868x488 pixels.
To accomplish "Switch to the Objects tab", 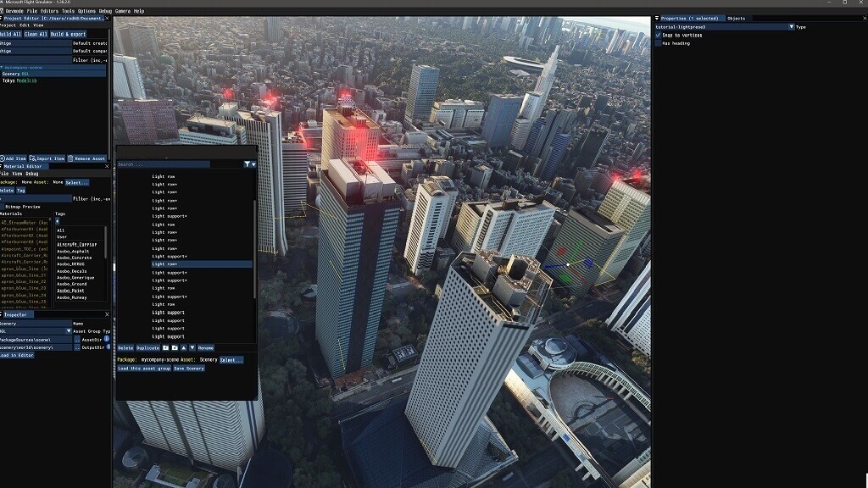I will point(737,19).
